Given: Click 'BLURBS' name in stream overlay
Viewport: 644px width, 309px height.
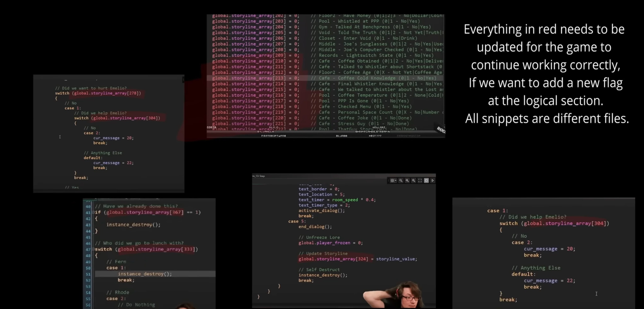Looking at the screenshot, I should [342, 136].
